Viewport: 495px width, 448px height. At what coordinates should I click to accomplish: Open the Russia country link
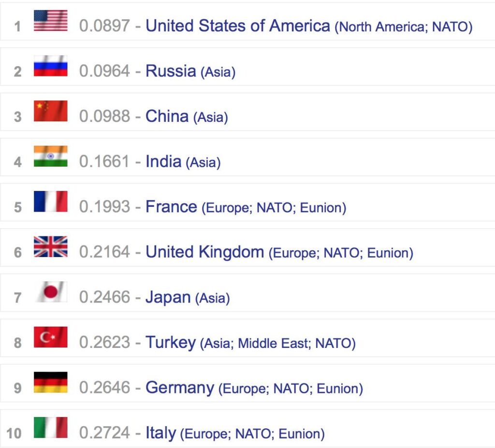(170, 71)
